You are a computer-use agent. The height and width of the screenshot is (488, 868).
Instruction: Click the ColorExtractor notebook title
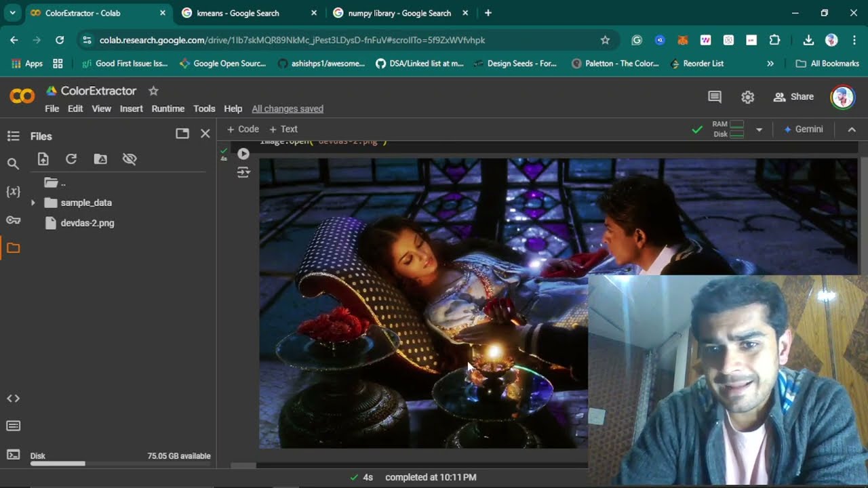[98, 90]
